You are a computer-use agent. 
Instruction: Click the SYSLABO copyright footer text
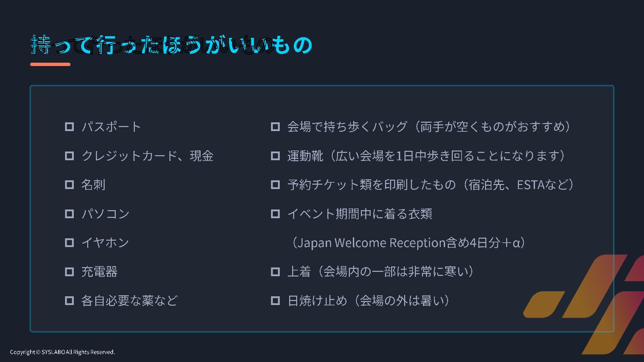(x=62, y=352)
